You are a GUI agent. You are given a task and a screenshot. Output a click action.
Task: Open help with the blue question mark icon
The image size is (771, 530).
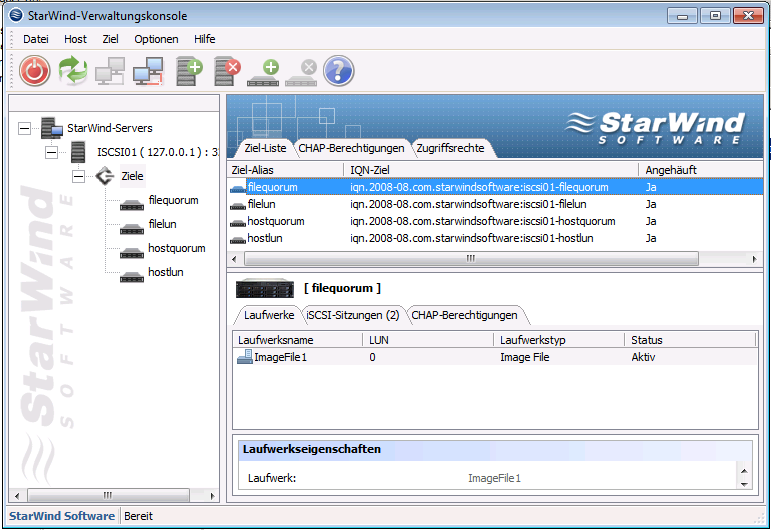pos(338,71)
